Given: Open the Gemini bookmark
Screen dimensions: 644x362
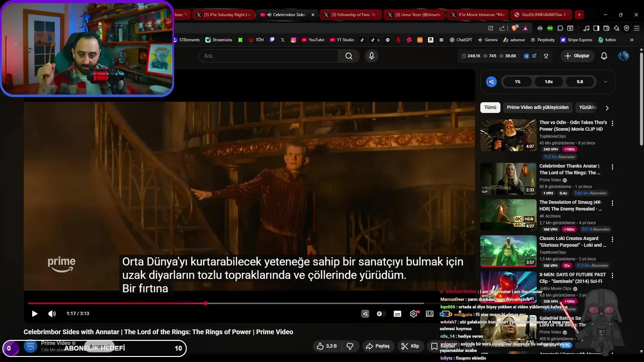Looking at the screenshot, I should (488, 40).
